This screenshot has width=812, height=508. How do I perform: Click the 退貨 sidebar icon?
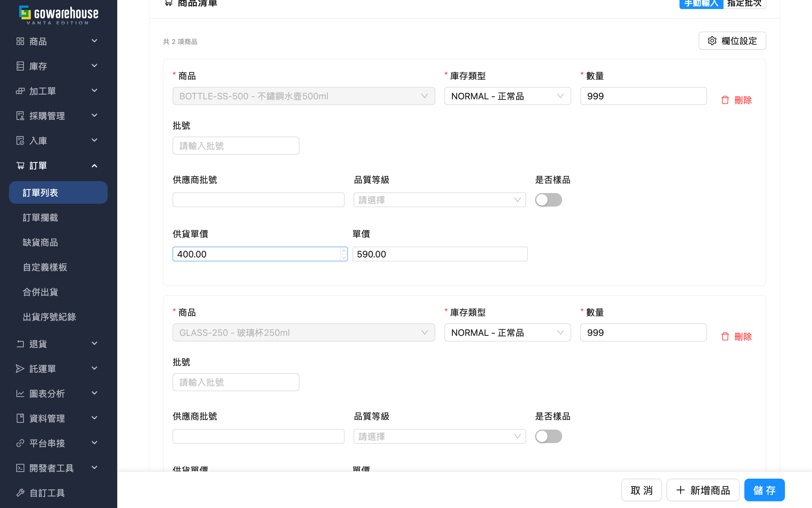pyautogui.click(x=20, y=344)
